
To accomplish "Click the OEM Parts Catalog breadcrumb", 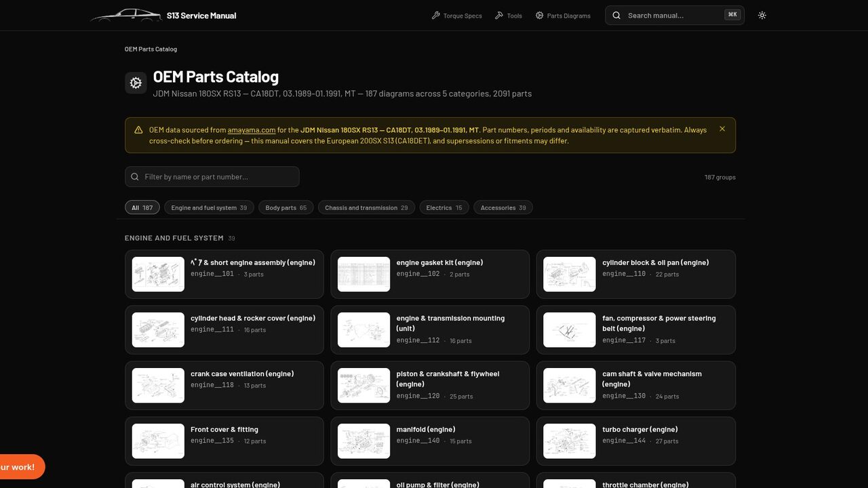I will 151,49.
